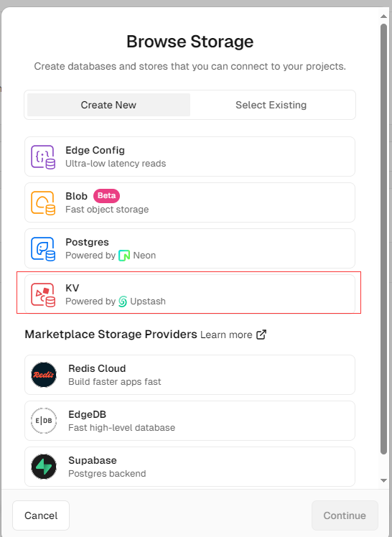Viewport: 392px width, 537px height.
Task: Click the Continue button
Action: (345, 515)
